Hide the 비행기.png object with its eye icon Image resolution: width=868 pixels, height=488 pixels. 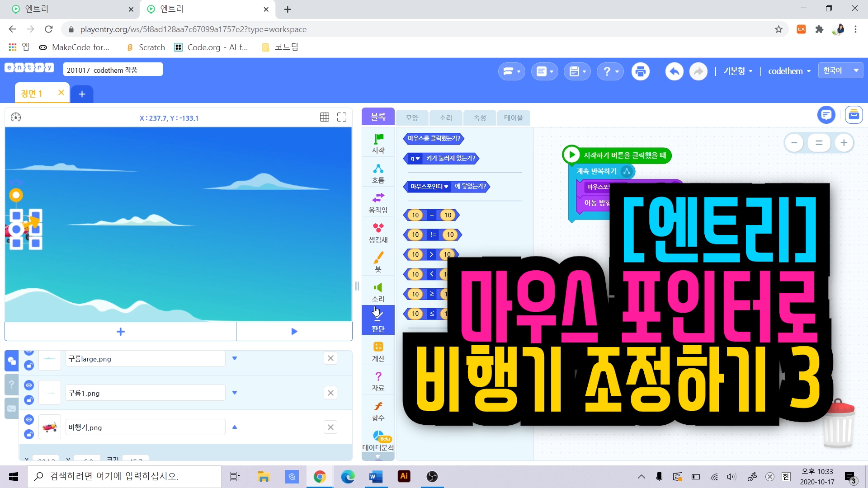tap(29, 420)
